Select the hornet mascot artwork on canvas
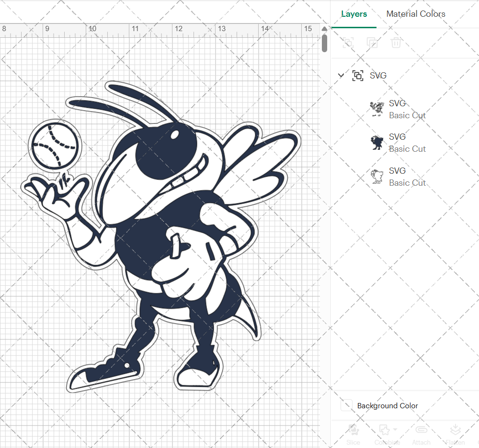The width and height of the screenshot is (479, 448). click(x=161, y=236)
